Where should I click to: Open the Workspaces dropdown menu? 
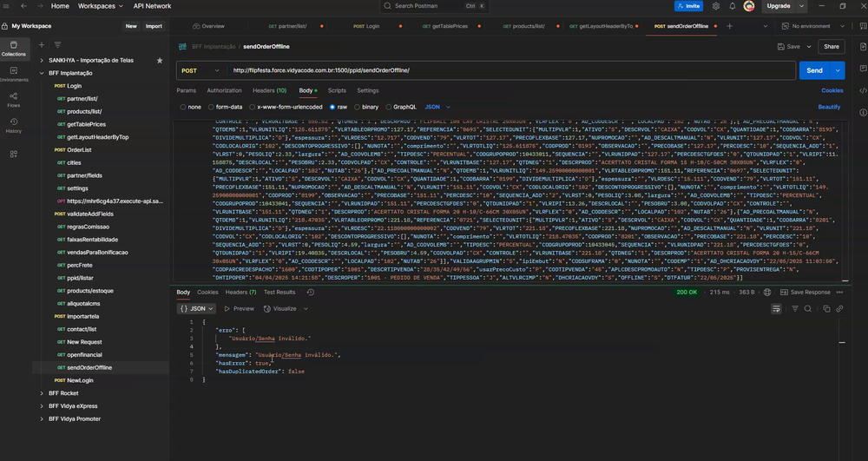click(100, 6)
